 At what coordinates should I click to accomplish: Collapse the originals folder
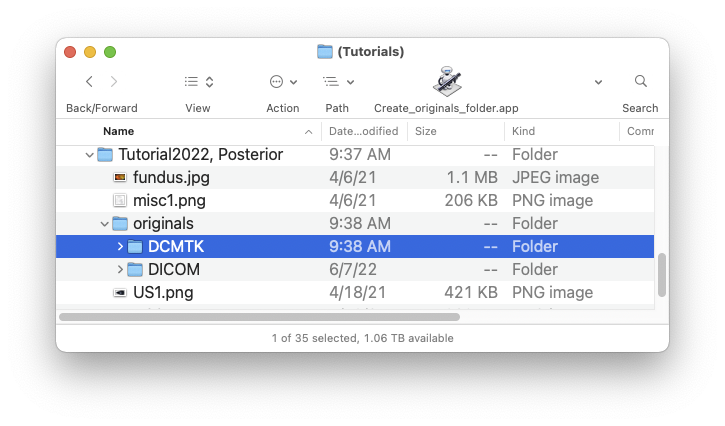[x=104, y=224]
